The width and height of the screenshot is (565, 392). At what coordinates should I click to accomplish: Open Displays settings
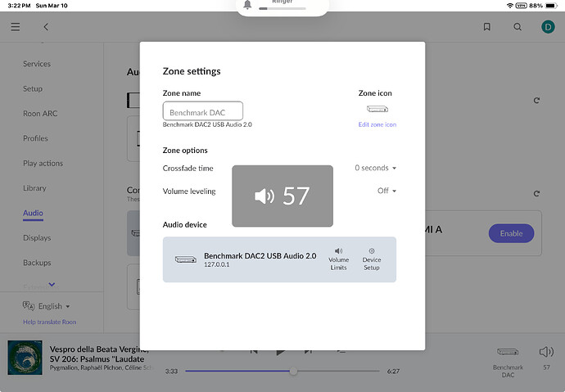click(x=37, y=237)
